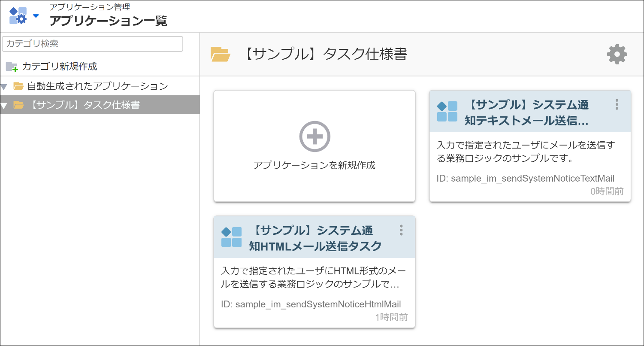This screenshot has width=644, height=346.
Task: Select 【サンプル】タスク仕様書 in category tree
Action: point(84,105)
